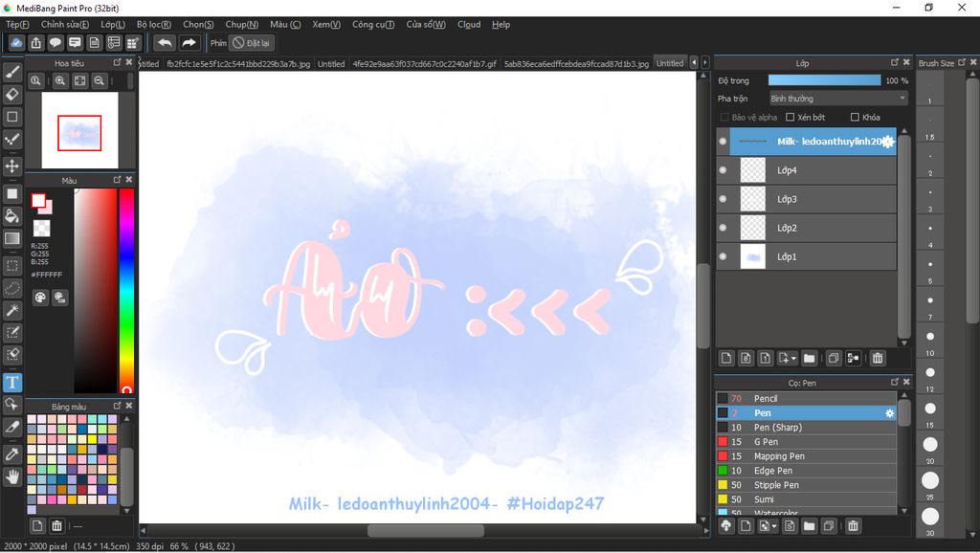
Task: Open the Pha trộn blend mode dropdown
Action: tap(838, 99)
